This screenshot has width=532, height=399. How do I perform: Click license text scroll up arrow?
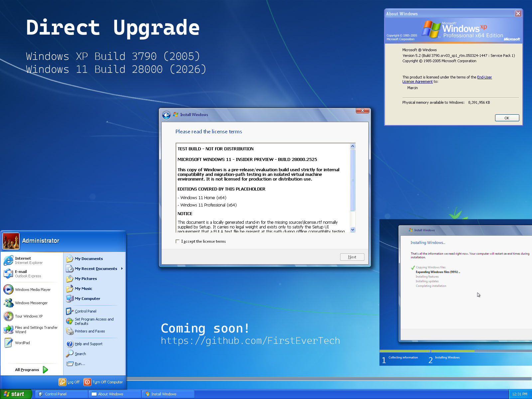[x=353, y=146]
